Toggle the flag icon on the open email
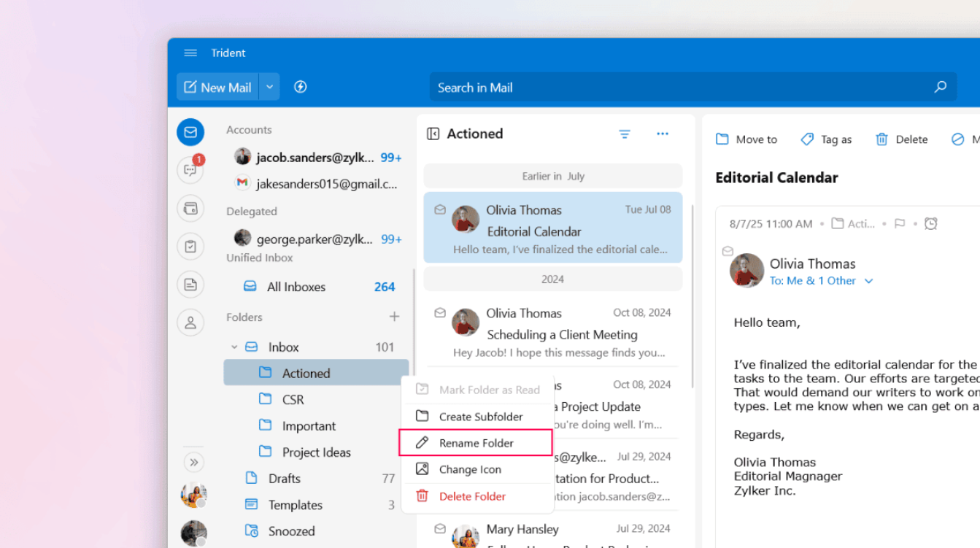This screenshot has width=980, height=548. (900, 224)
